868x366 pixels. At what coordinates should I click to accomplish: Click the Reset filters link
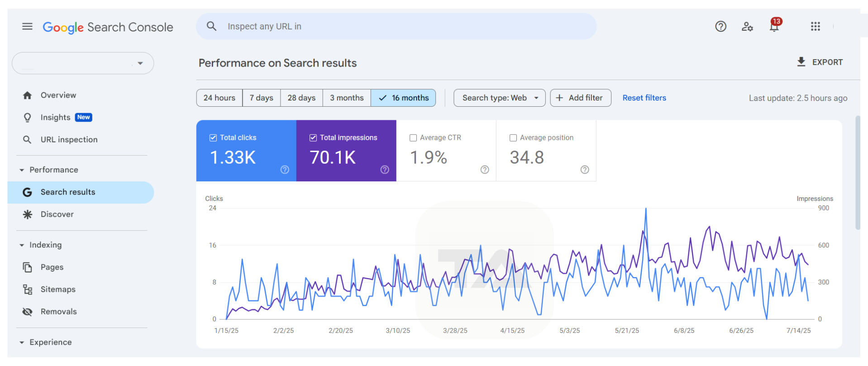pyautogui.click(x=644, y=98)
